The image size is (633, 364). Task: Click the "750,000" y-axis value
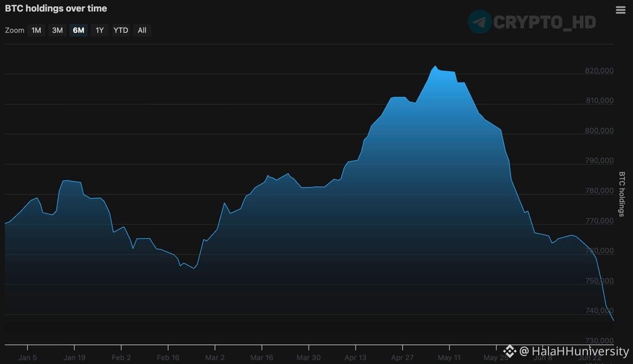[x=599, y=281]
